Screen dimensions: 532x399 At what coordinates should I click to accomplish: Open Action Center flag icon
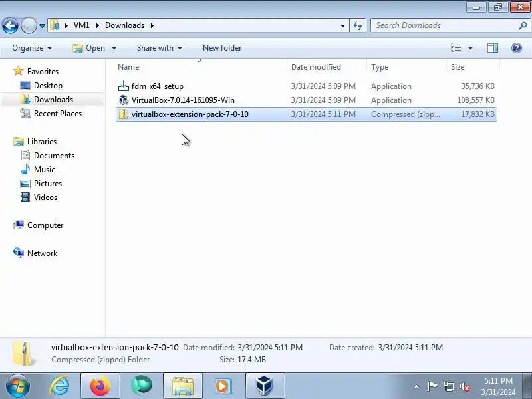pyautogui.click(x=432, y=386)
